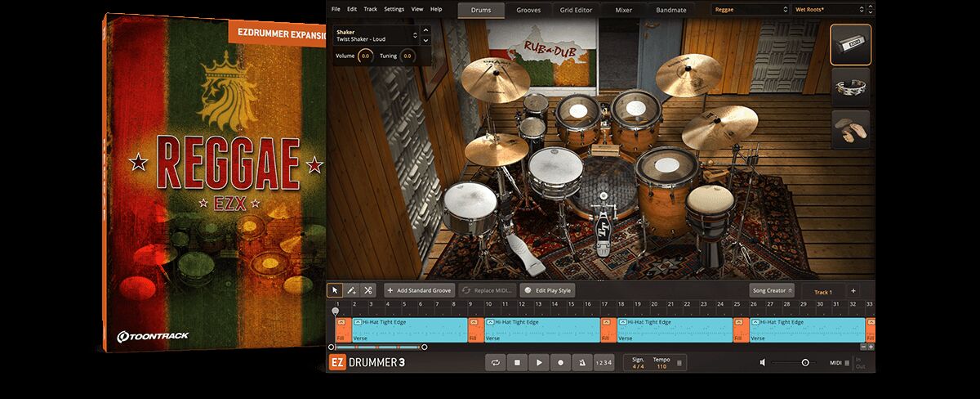The image size is (980, 399).
Task: Click Add Standard Groove button
Action: pyautogui.click(x=419, y=290)
